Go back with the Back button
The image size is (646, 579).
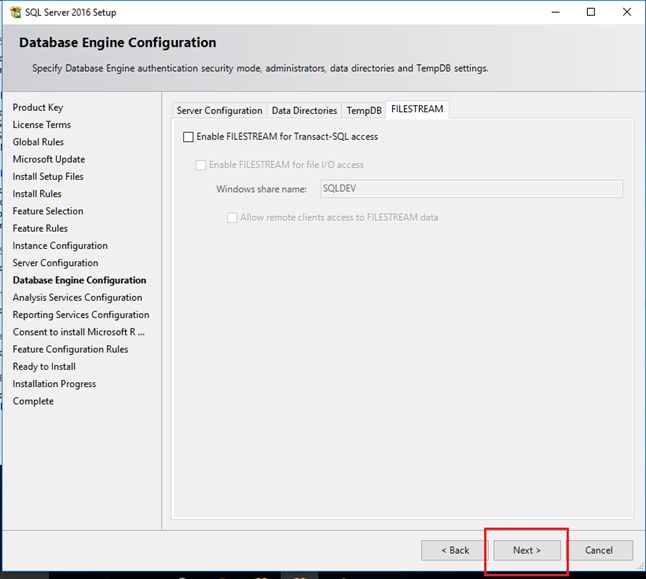[455, 550]
